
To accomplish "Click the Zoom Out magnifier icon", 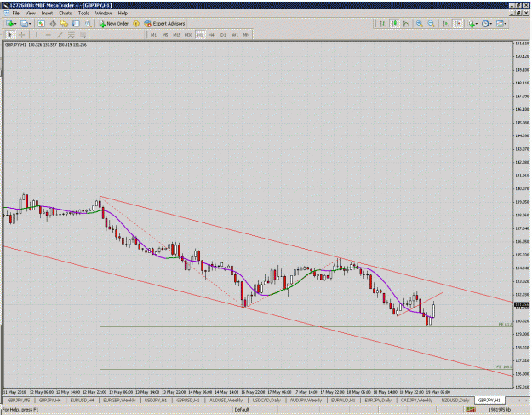I will tap(432, 24).
